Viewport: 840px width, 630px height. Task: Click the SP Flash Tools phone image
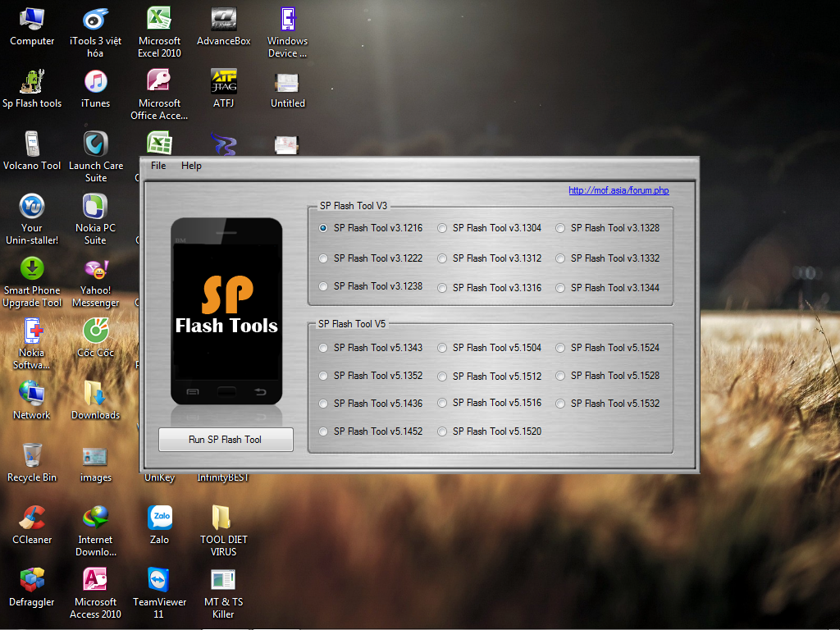tap(226, 311)
